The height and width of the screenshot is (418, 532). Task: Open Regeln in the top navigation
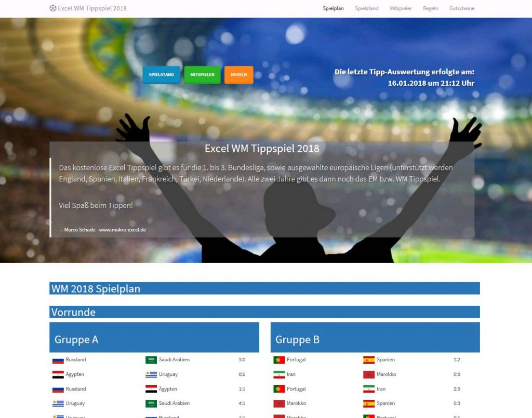pos(430,8)
